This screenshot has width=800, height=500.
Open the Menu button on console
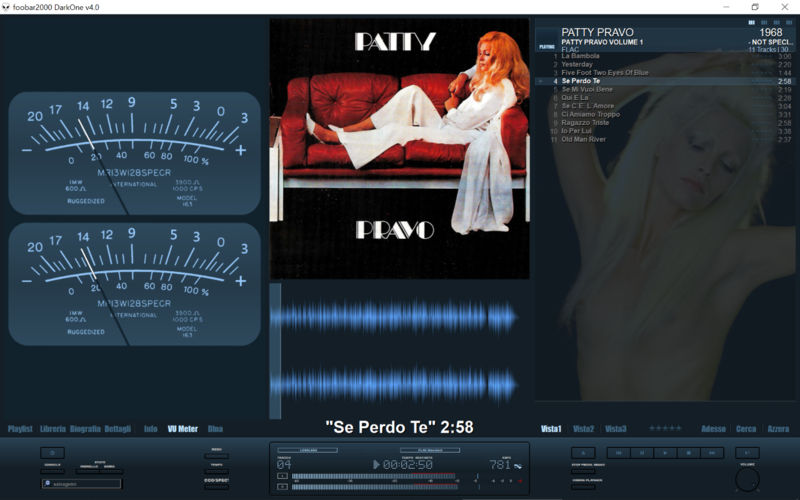216,454
